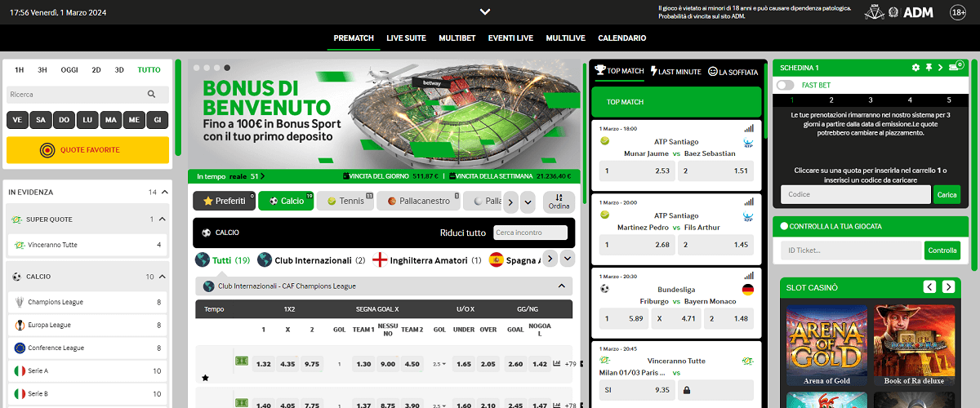Click the Controlla button
This screenshot has width=980, height=408.
[942, 251]
